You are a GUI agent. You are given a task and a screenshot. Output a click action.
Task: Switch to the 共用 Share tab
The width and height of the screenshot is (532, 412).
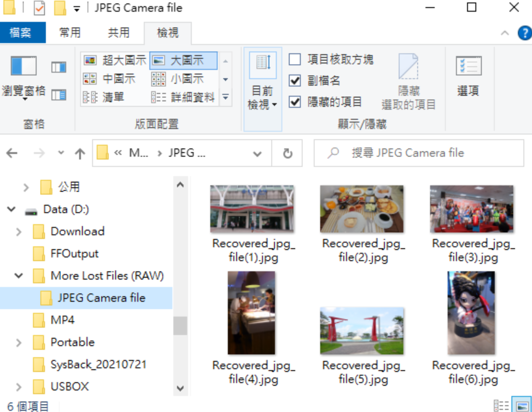pyautogui.click(x=119, y=33)
